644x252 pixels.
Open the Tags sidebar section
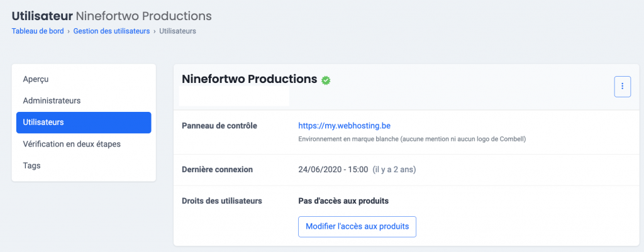(31, 165)
